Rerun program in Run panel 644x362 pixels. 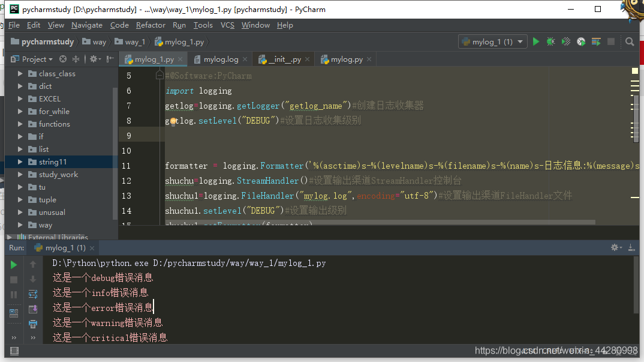14,265
